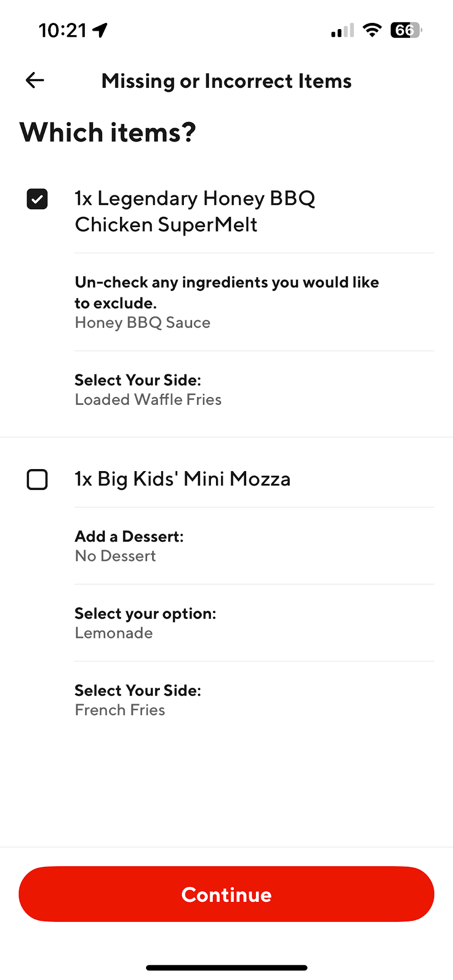Select the Big Kids' Mini Mozza item label
Viewport: 453px width, 980px height.
182,479
